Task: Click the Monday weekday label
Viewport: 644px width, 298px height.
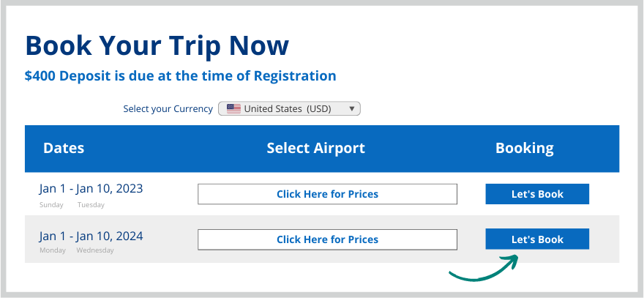Action: (52, 250)
